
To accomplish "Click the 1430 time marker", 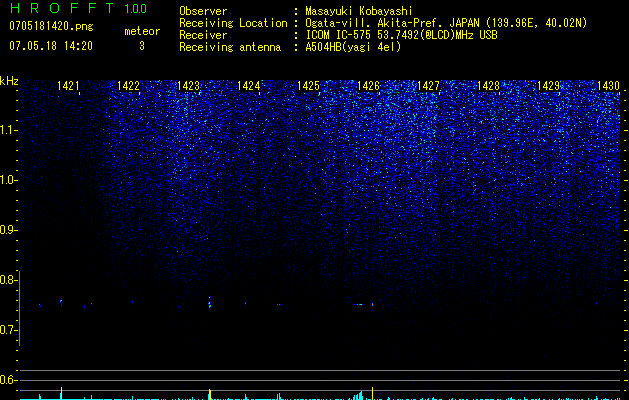I will click(x=609, y=86).
